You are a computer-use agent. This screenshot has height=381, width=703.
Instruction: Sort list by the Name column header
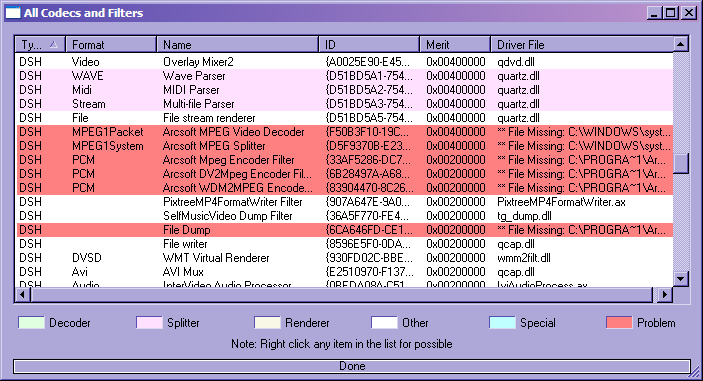pos(238,44)
